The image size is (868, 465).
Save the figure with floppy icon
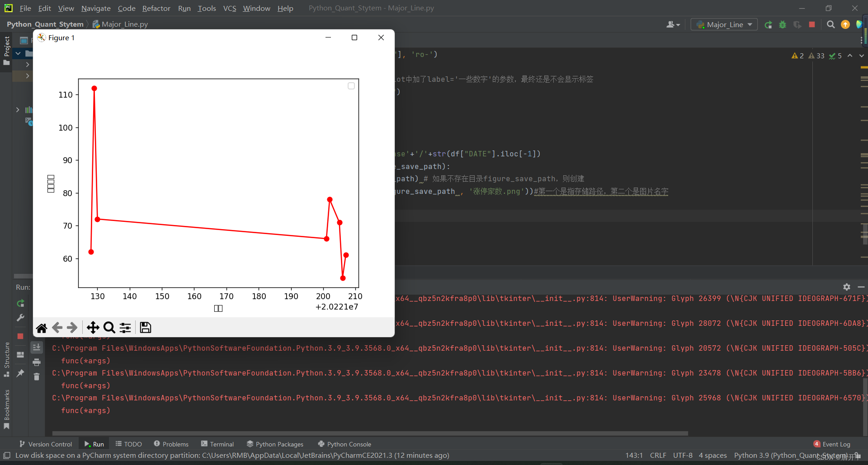click(x=145, y=328)
